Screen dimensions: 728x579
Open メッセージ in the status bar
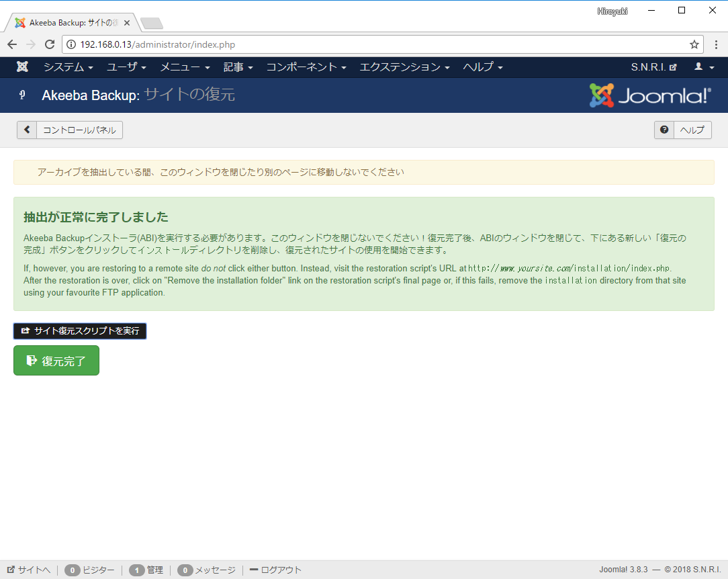(207, 570)
